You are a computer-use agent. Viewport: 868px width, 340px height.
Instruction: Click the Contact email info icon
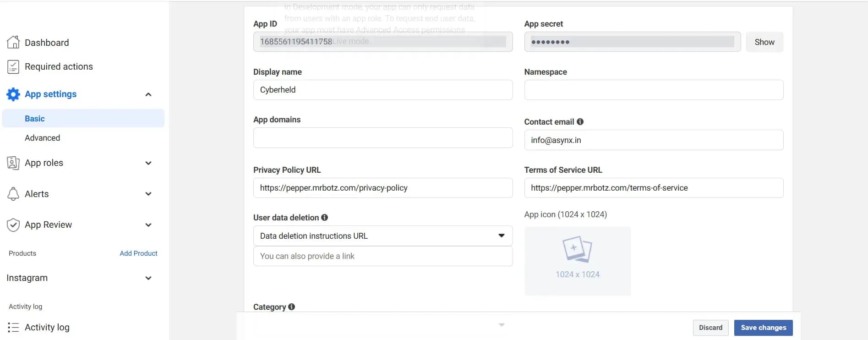[x=580, y=122]
